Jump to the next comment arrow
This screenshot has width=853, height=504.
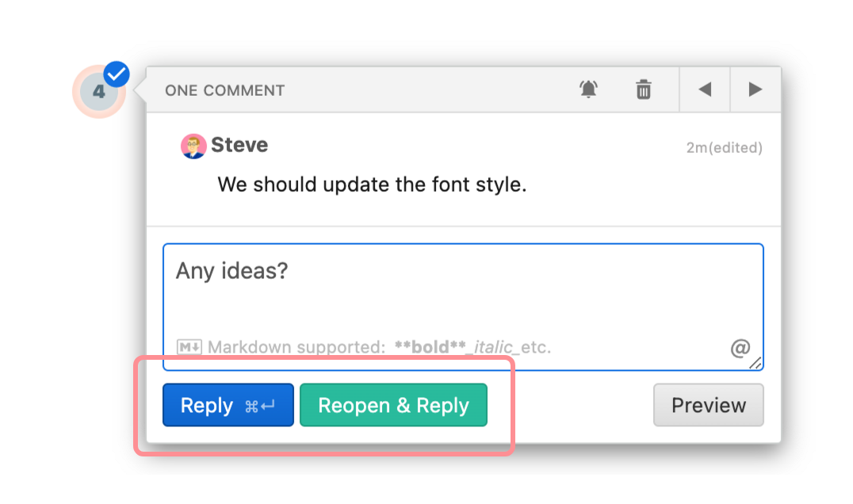[755, 90]
